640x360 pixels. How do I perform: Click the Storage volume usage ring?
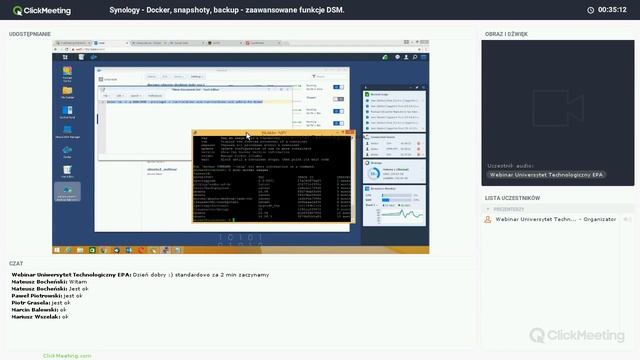[373, 173]
